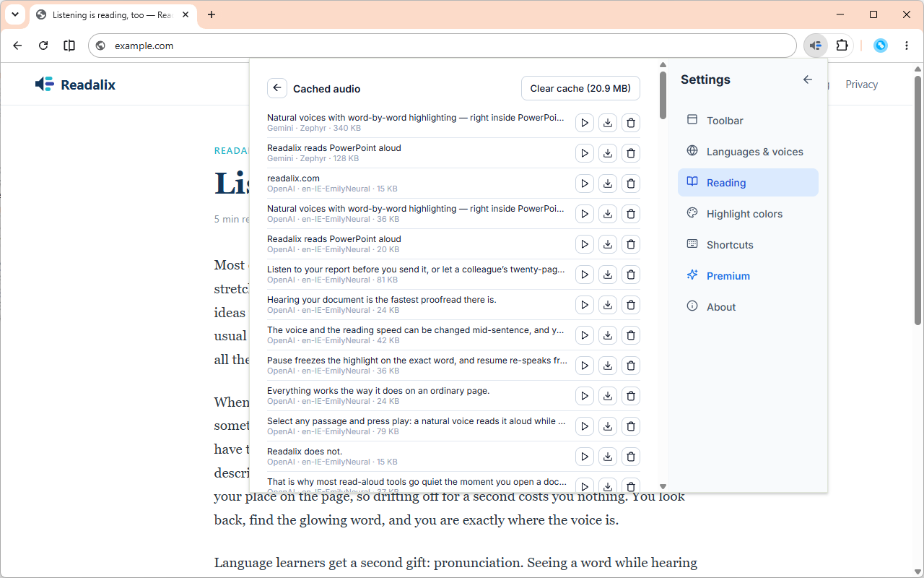Download the voice and reading speed audio

point(608,335)
